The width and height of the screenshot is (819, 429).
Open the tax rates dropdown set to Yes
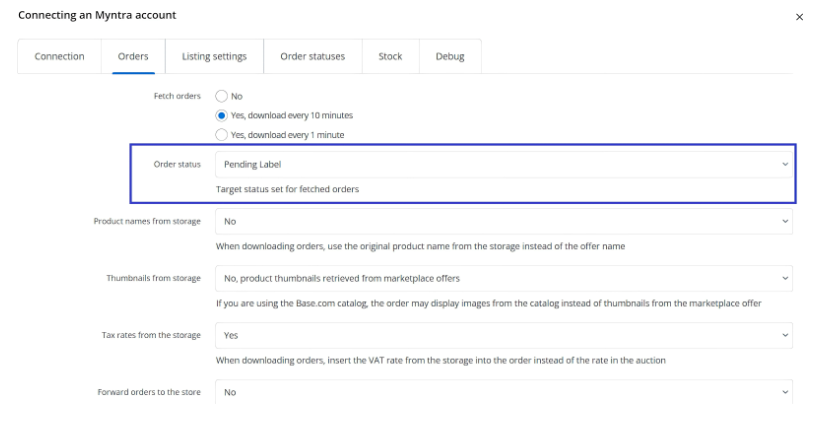pyautogui.click(x=500, y=335)
